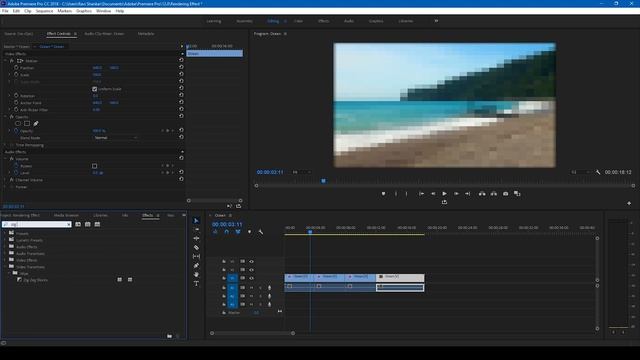640x360 pixels.
Task: Select the Pen tool in tools panel
Action: pyautogui.click(x=196, y=265)
